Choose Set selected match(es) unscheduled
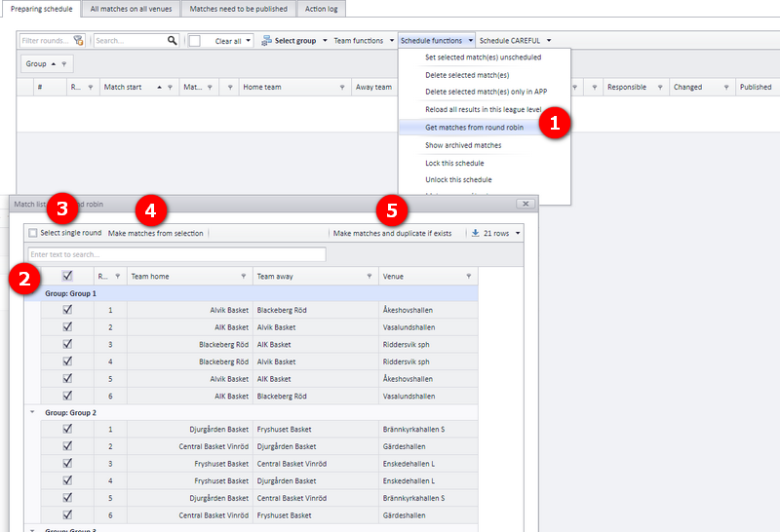Viewport: 780px width, 532px height. point(483,57)
